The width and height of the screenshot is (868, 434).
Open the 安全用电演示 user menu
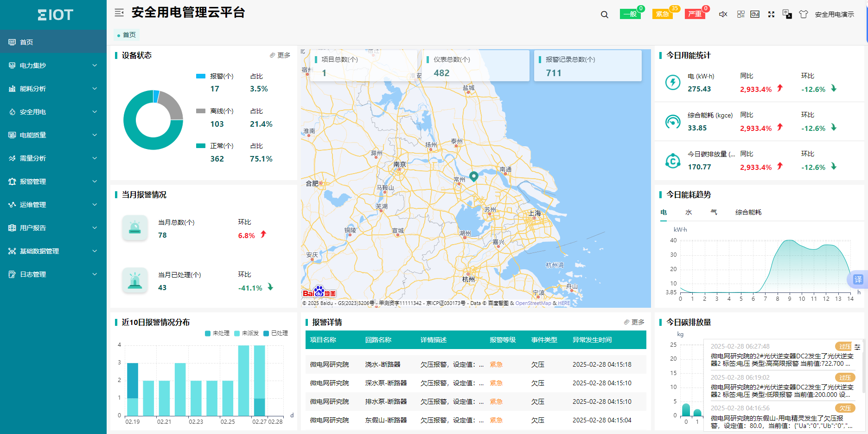(x=835, y=14)
